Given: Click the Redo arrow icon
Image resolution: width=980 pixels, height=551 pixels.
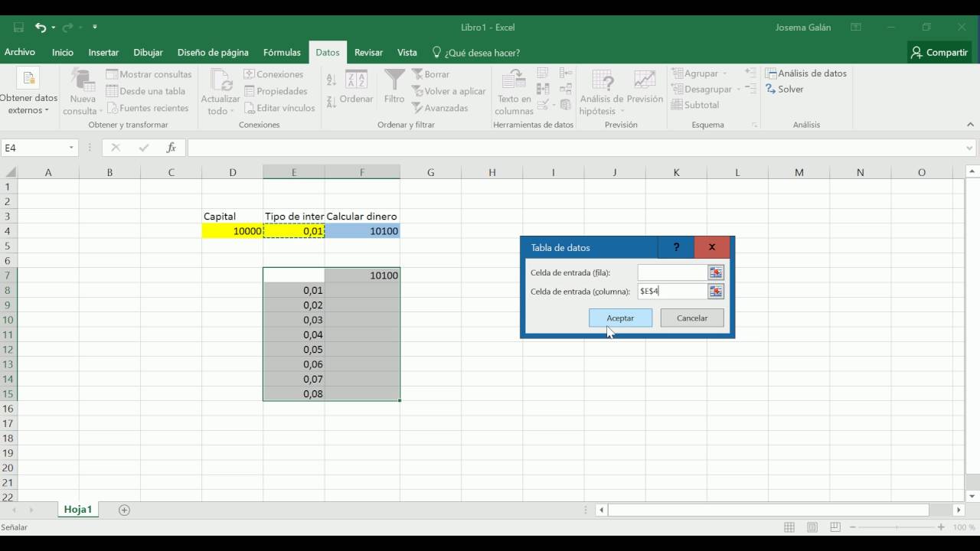Looking at the screenshot, I should [x=67, y=28].
